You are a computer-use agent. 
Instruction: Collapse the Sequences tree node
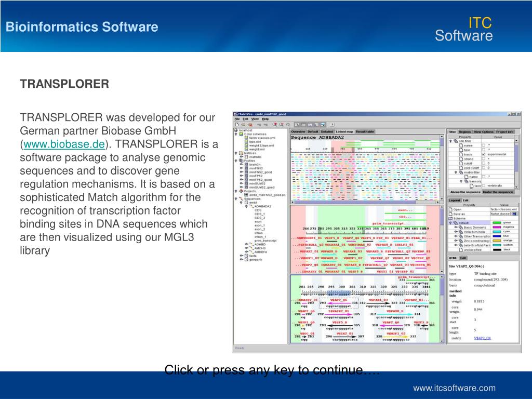coord(236,198)
